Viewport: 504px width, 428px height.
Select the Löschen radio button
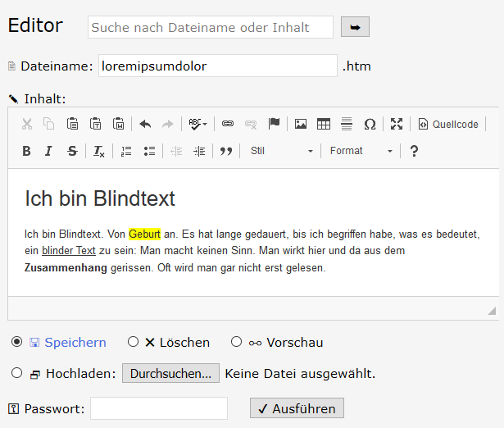[x=133, y=342]
